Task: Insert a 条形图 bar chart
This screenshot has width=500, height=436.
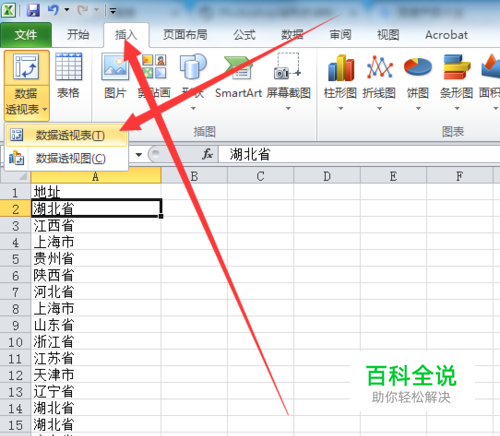Action: click(457, 68)
